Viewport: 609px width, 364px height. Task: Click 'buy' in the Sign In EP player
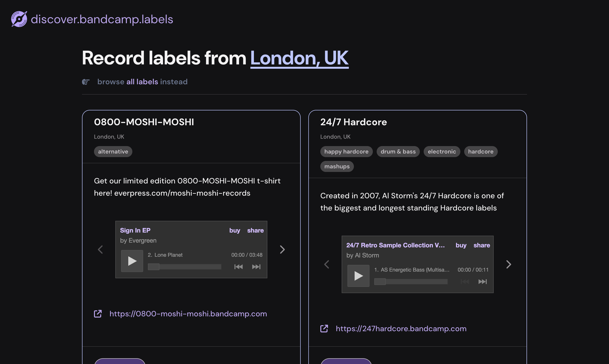pos(234,230)
